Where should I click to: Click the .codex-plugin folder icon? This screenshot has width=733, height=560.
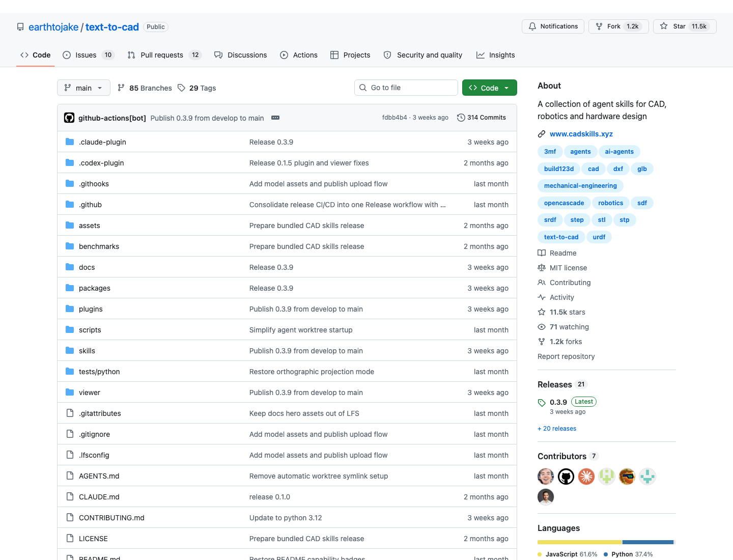pyautogui.click(x=70, y=163)
